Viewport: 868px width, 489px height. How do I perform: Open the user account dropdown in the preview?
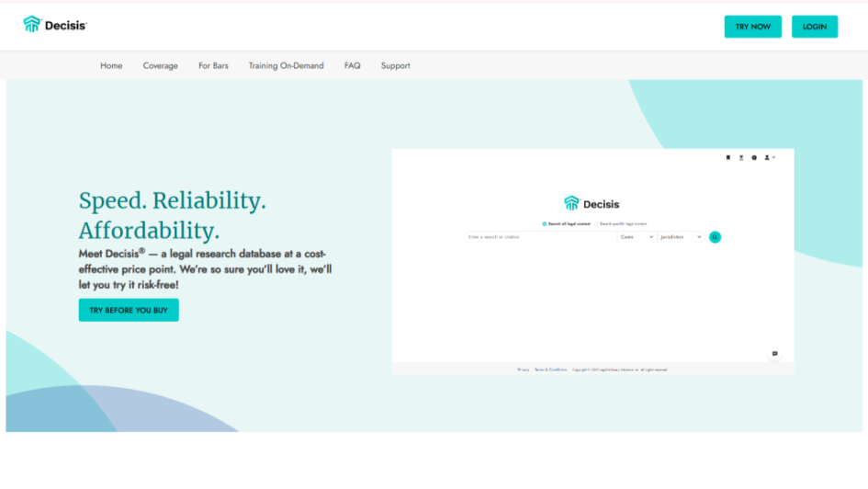(x=770, y=158)
